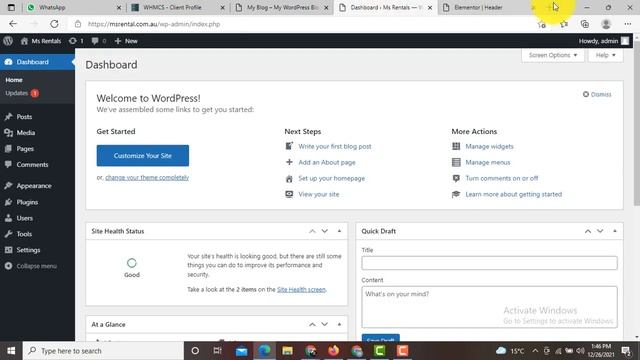Collapse the Site Health Status widget
Screen dimensions: 640x360
tap(339, 231)
